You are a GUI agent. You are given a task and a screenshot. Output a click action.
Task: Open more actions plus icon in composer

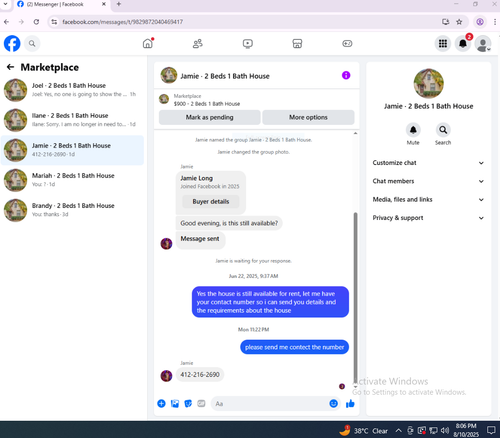pos(161,404)
